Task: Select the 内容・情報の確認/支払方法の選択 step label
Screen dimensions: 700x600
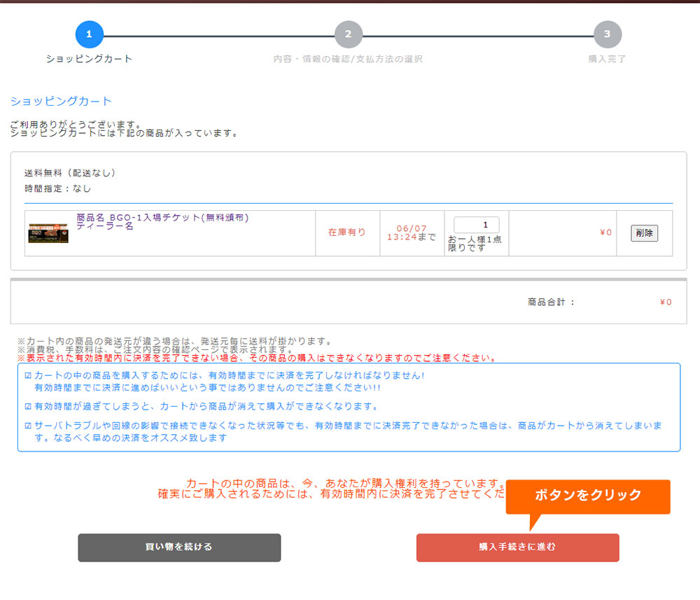Action: click(348, 59)
